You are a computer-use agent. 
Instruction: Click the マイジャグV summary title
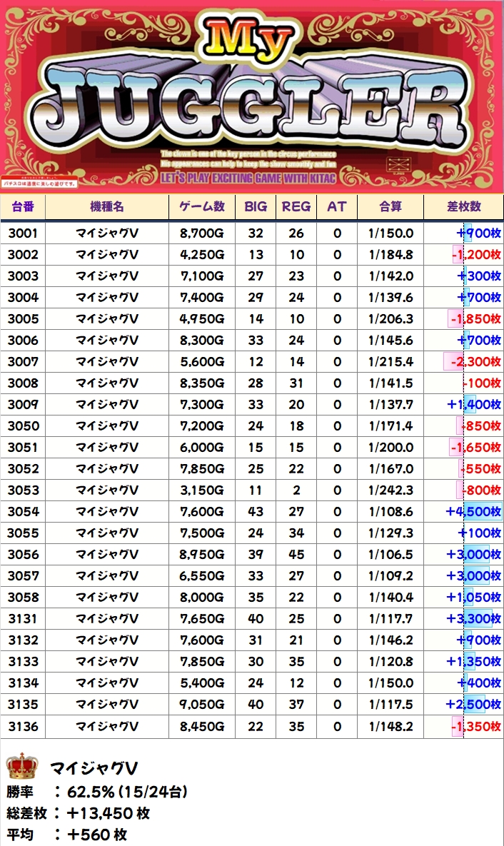coord(94,768)
